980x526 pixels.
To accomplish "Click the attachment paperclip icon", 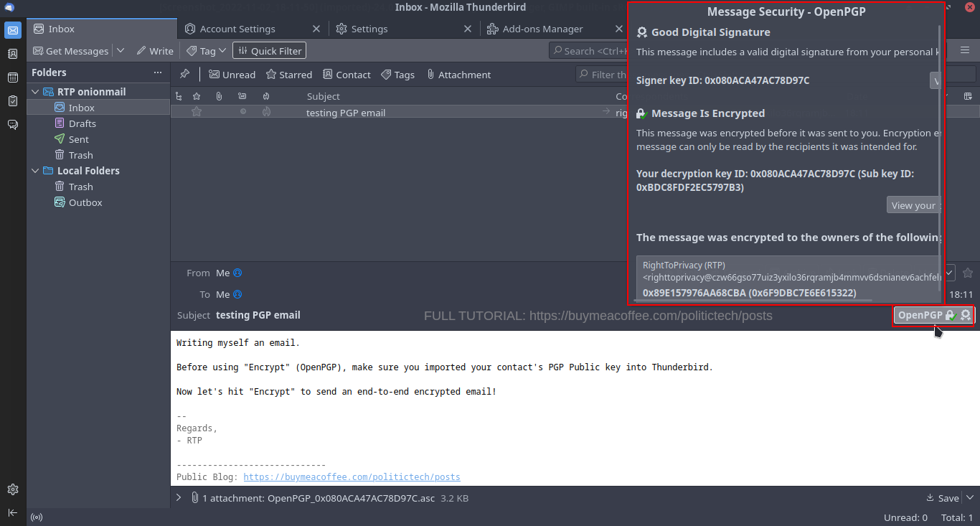I will coord(194,497).
